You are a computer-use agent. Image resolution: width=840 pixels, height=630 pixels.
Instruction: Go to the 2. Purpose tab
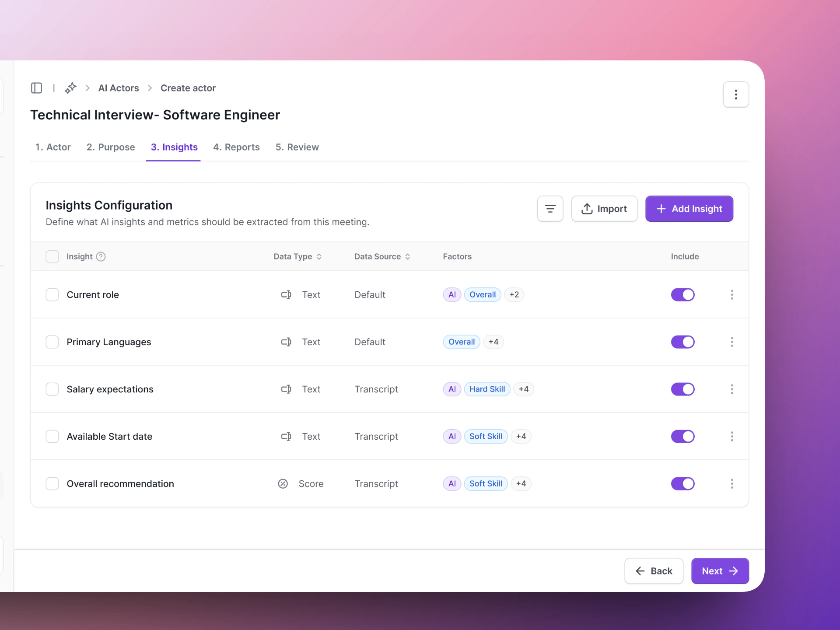click(111, 147)
